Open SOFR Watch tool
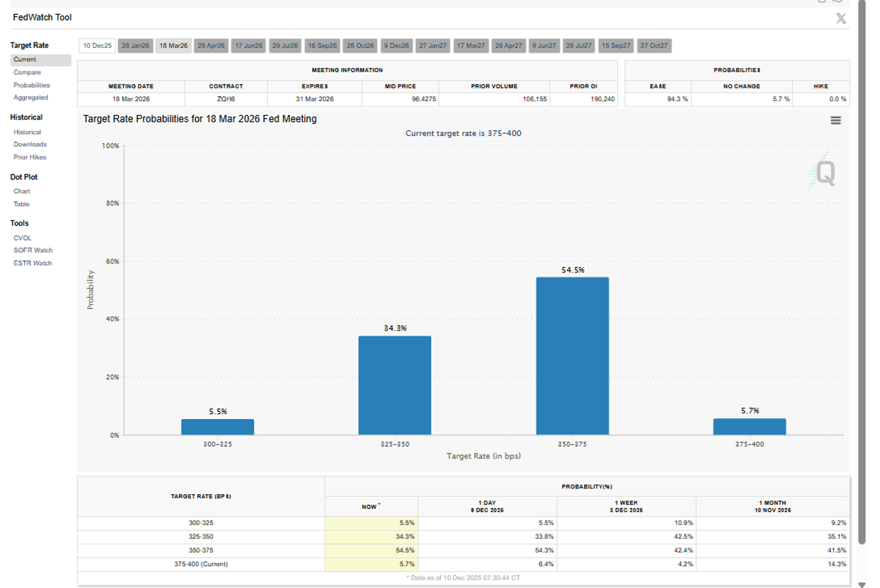 click(33, 250)
